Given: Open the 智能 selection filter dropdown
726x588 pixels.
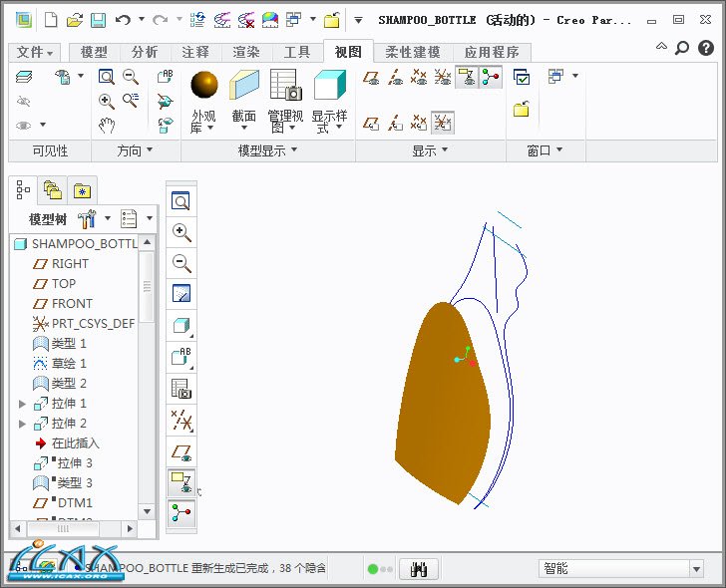Looking at the screenshot, I should [x=696, y=569].
